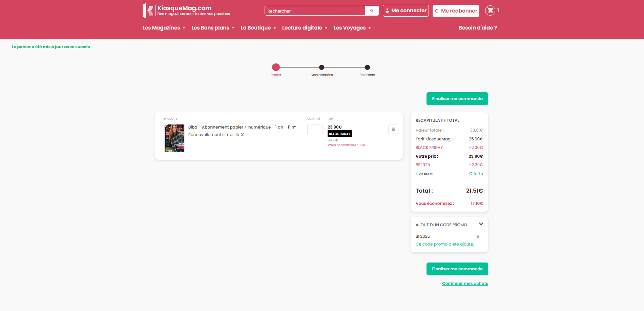Follow the Continuer mes achats link

(x=465, y=283)
